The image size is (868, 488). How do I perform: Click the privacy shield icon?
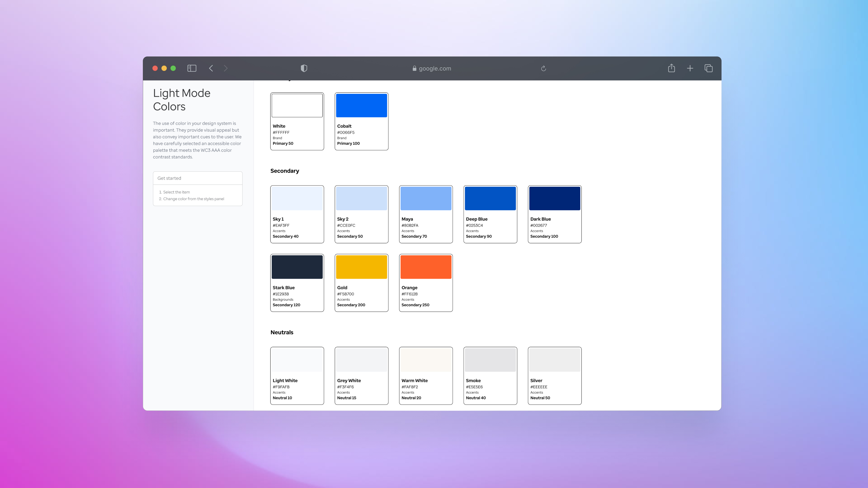(304, 68)
